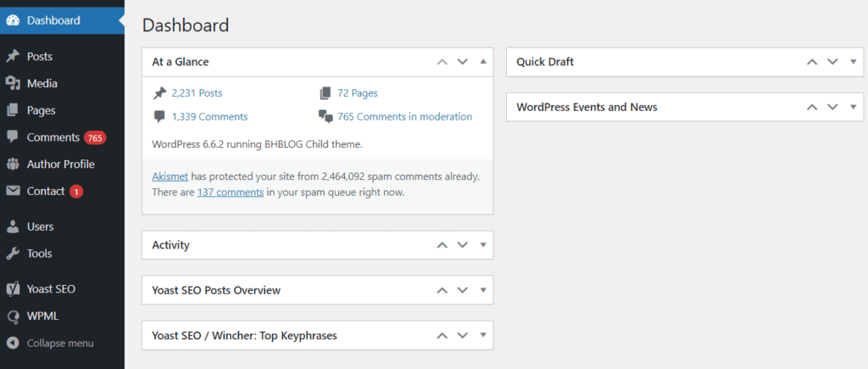Screen dimensions: 868x369
Task: Move WordPress Events and News widget down
Action: point(832,107)
